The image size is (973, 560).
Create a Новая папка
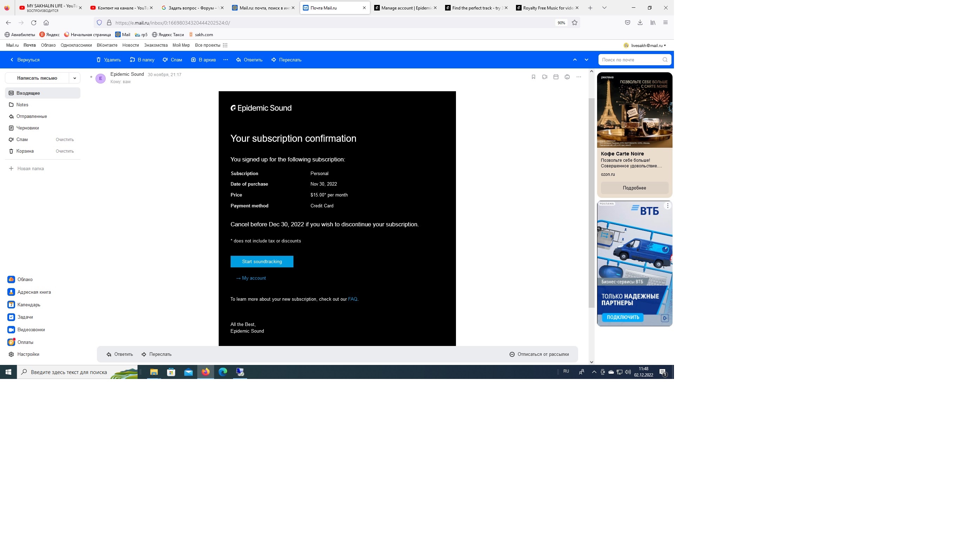[x=27, y=168]
